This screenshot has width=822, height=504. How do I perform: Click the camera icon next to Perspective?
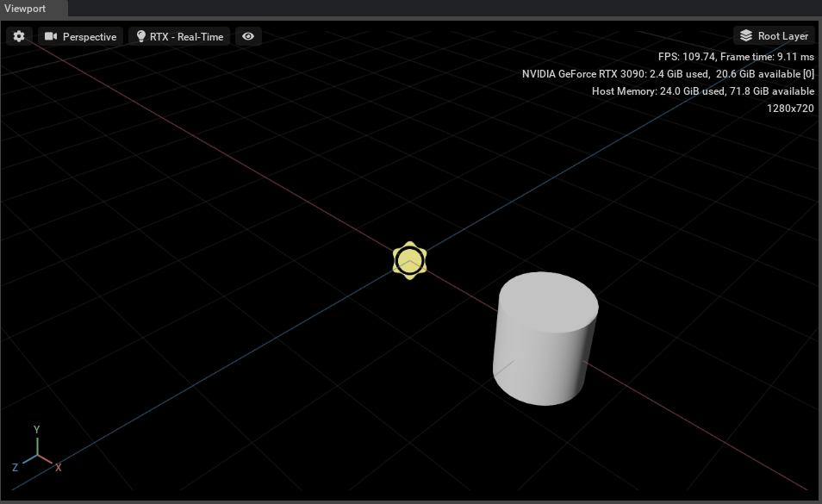pos(52,36)
